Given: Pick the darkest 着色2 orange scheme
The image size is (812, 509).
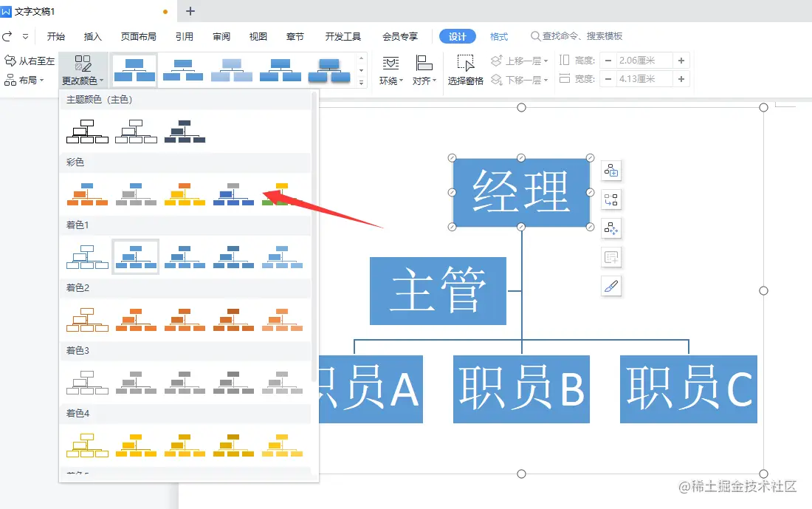Looking at the screenshot, I should (x=233, y=319).
